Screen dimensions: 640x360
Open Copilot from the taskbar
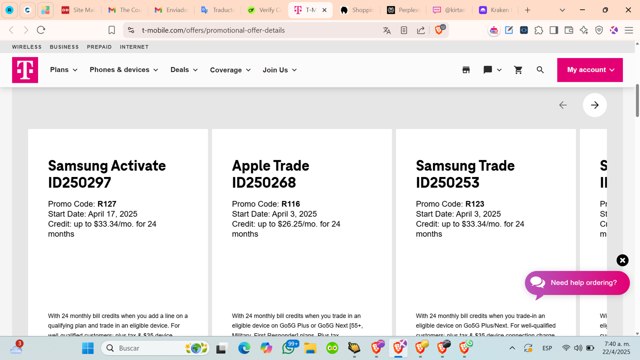(266, 348)
